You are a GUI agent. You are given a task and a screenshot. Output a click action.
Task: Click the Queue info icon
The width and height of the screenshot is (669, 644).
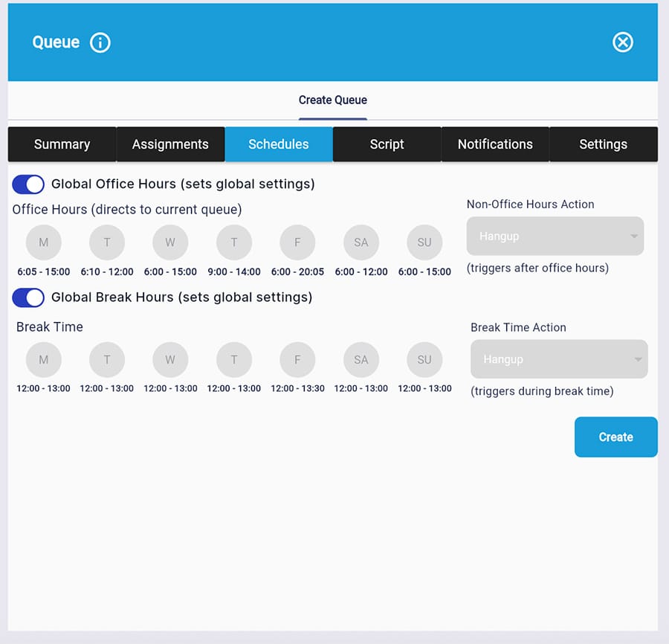pos(100,42)
